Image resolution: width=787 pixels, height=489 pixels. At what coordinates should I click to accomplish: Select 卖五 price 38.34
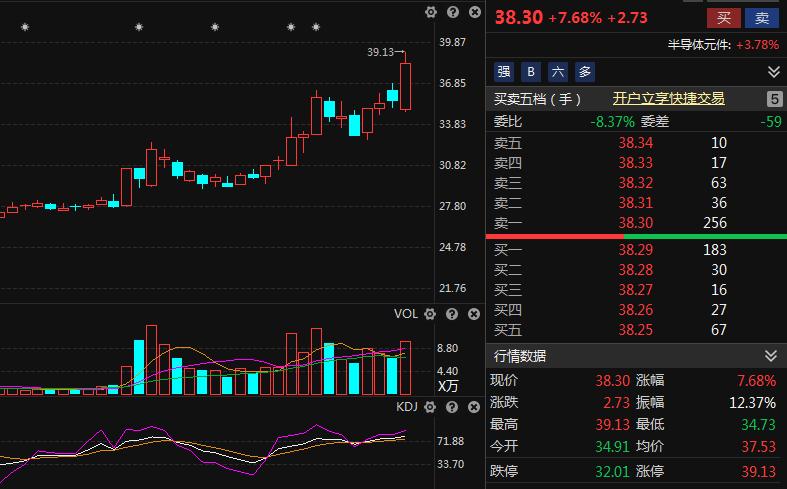[x=635, y=143]
